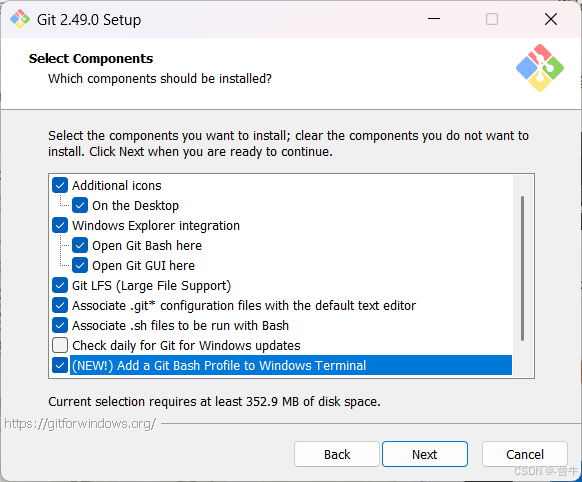The image size is (582, 482).
Task: Open the gitforwindows.org link
Action: [80, 423]
